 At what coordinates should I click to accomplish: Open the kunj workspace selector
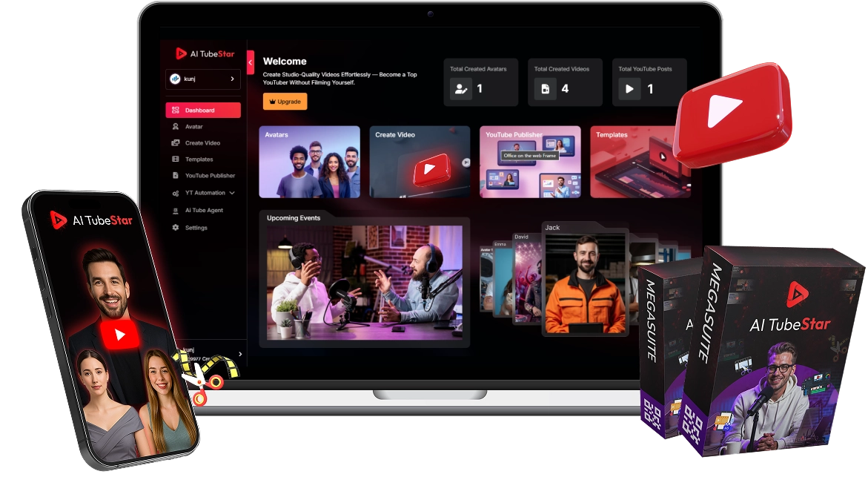click(x=203, y=79)
